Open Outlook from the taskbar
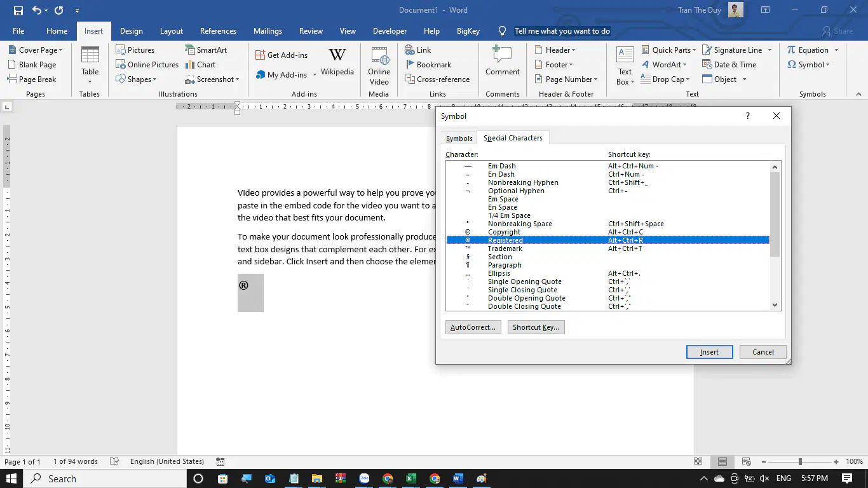The image size is (868, 488). [269, 478]
